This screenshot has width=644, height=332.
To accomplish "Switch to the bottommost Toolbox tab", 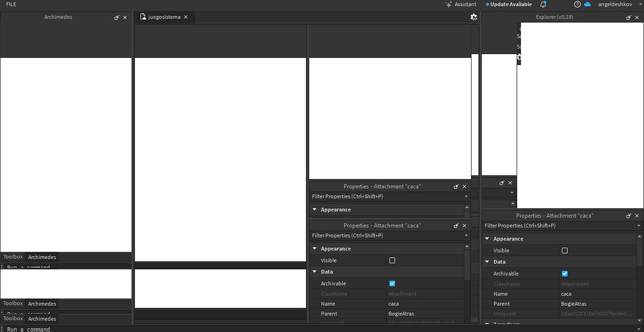I will tap(13, 318).
